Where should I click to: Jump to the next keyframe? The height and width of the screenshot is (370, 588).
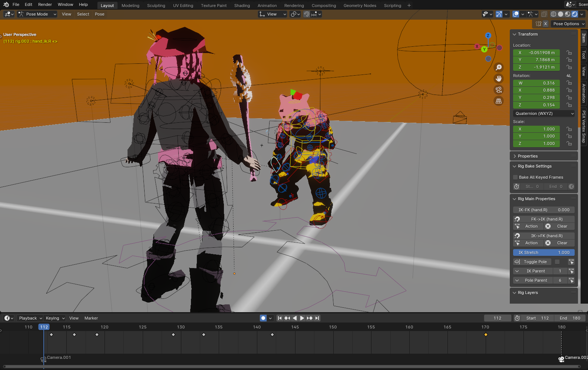[310, 318]
